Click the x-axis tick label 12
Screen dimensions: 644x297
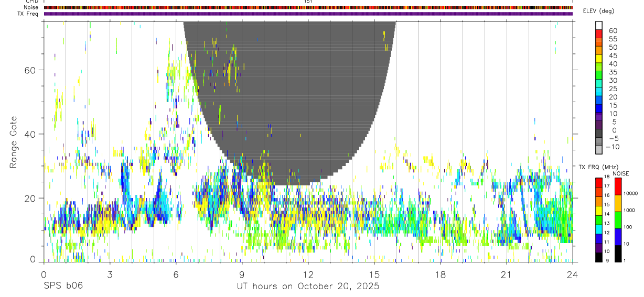pos(308,274)
